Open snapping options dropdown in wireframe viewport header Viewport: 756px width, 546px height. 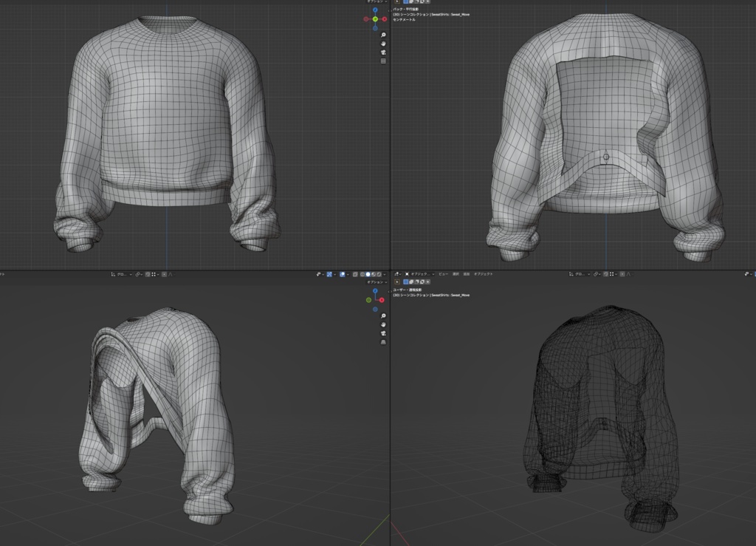[x=613, y=274]
